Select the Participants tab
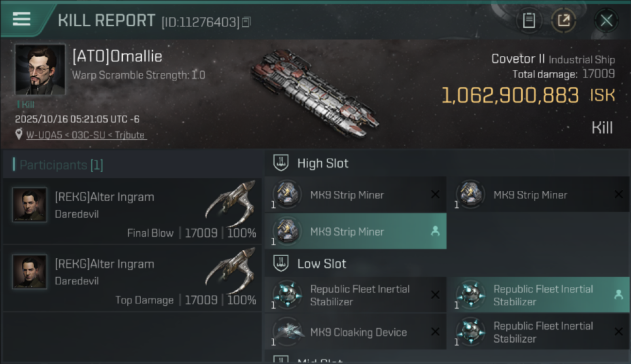Screen dimensions: 631x364 point(61,165)
